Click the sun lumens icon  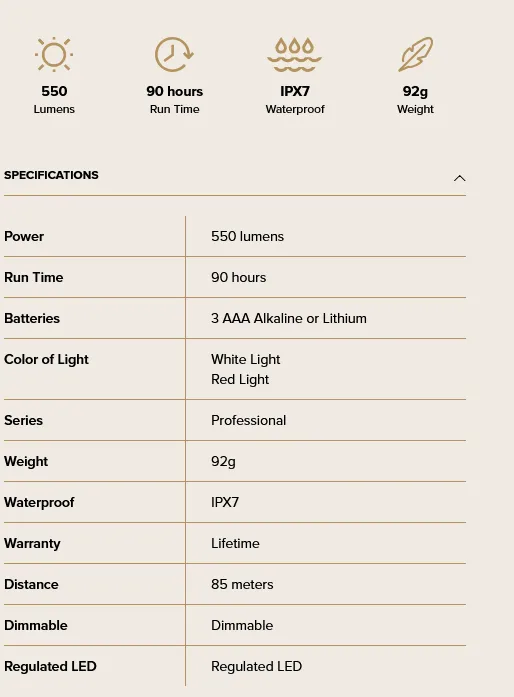point(54,54)
